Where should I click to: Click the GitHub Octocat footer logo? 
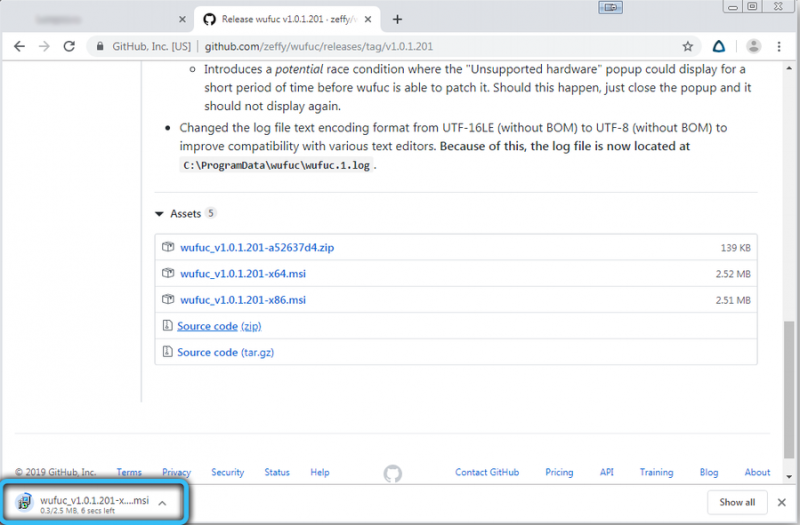[393, 473]
